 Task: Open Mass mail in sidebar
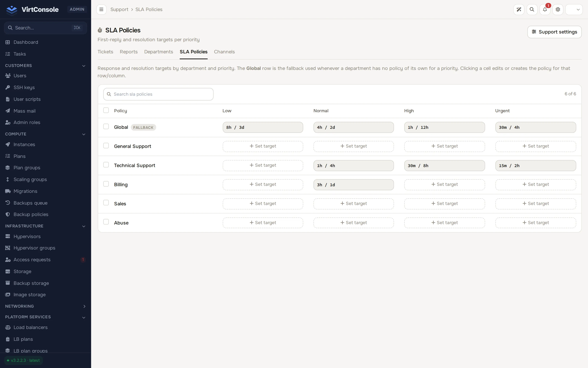click(45, 111)
